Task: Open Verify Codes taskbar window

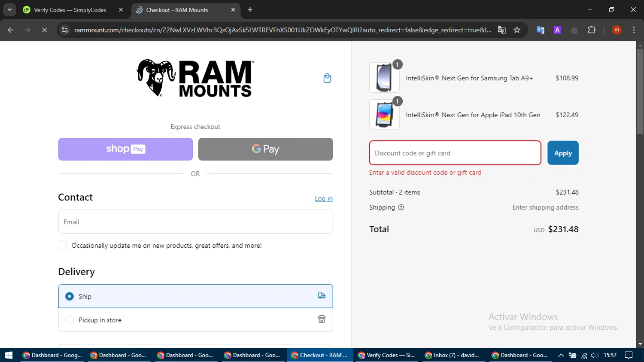Action: pyautogui.click(x=387, y=355)
